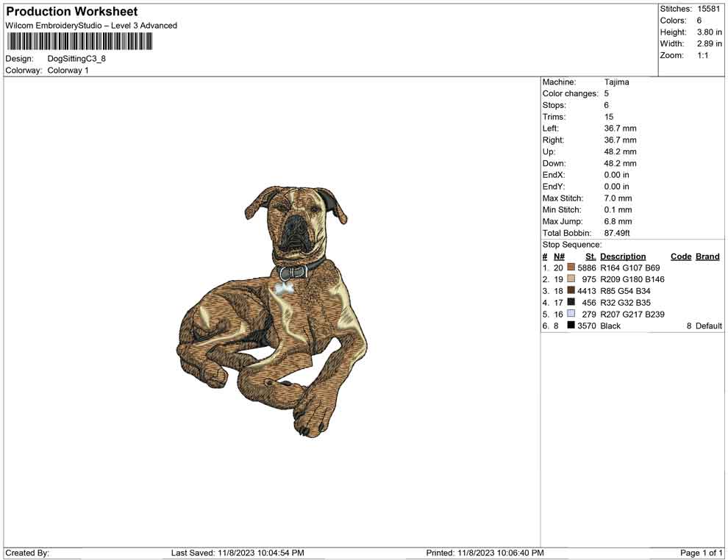Screen dimensions: 728x560
Task: Click the Stop Sequence heading
Action: [x=572, y=245]
